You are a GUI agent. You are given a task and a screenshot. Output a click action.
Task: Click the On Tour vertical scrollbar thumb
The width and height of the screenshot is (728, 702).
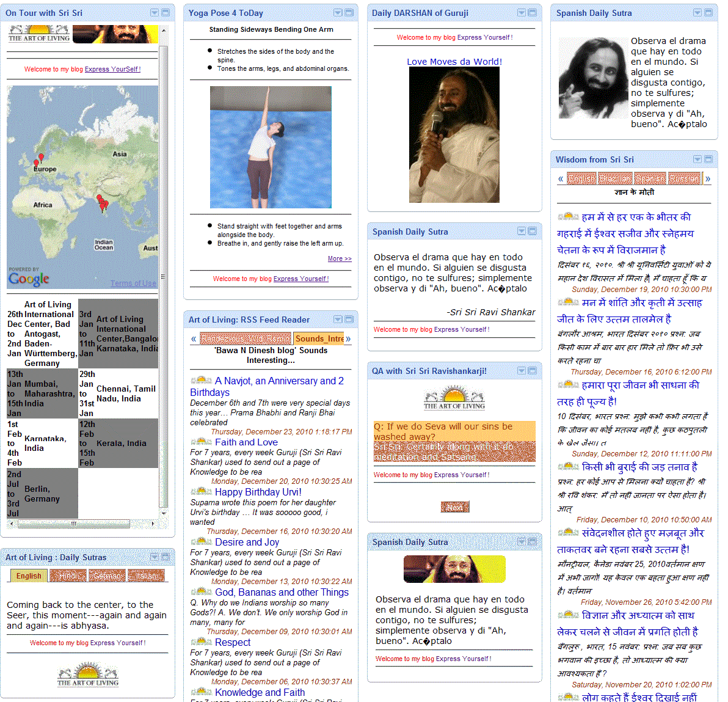[164, 276]
